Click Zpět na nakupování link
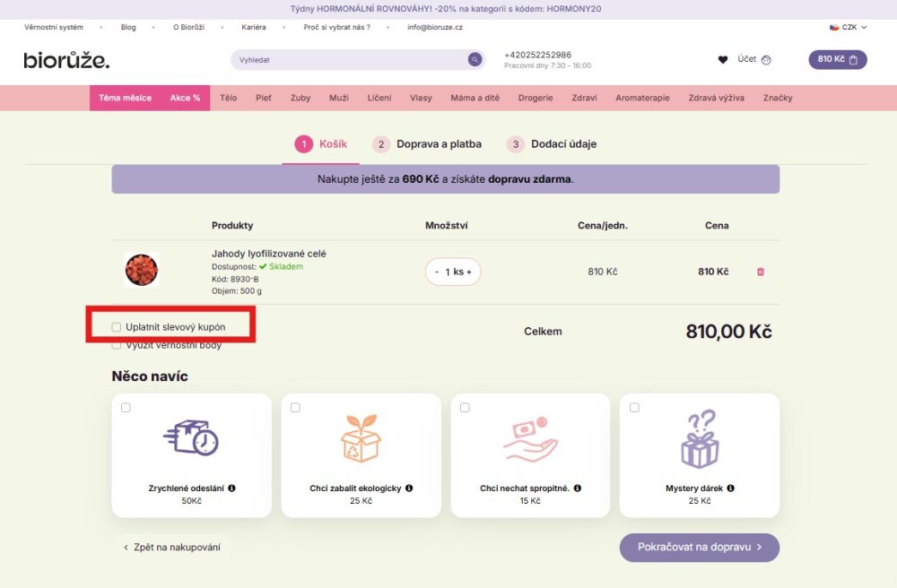897x588 pixels. [x=172, y=547]
